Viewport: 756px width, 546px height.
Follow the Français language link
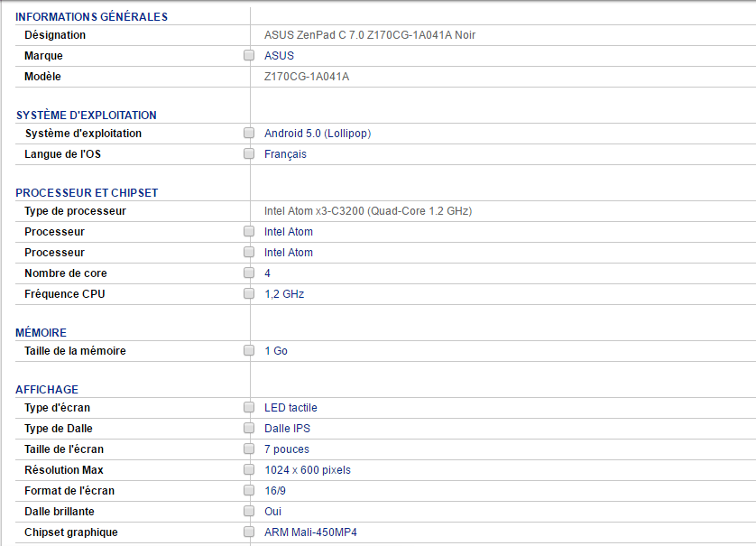[x=285, y=154]
